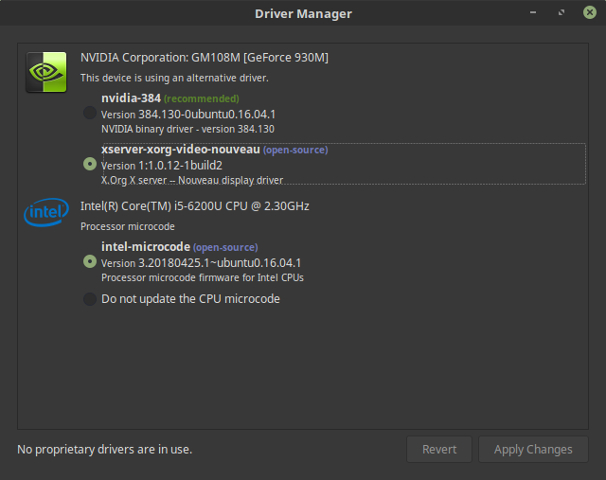Click the Apply Changes button
Image resolution: width=606 pixels, height=480 pixels.
[533, 449]
